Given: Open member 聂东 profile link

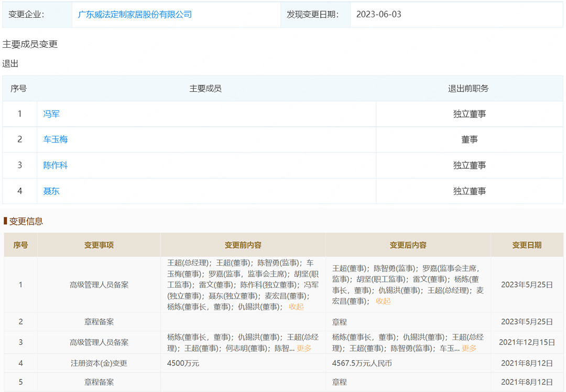Looking at the screenshot, I should 51,191.
